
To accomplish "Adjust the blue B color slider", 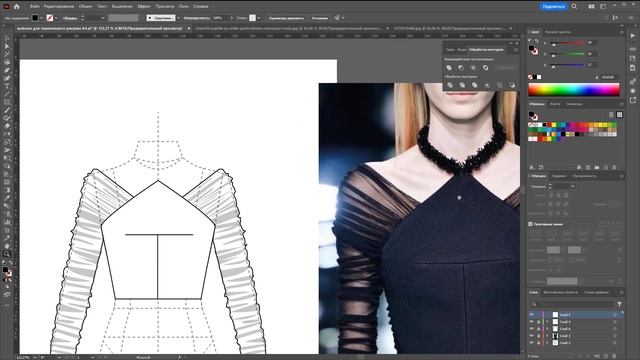I will [568, 65].
